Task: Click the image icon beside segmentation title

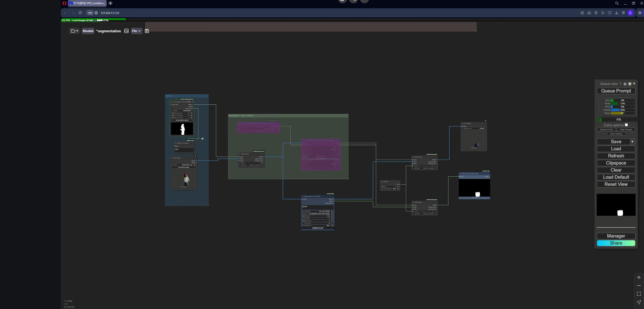Action: point(126,31)
